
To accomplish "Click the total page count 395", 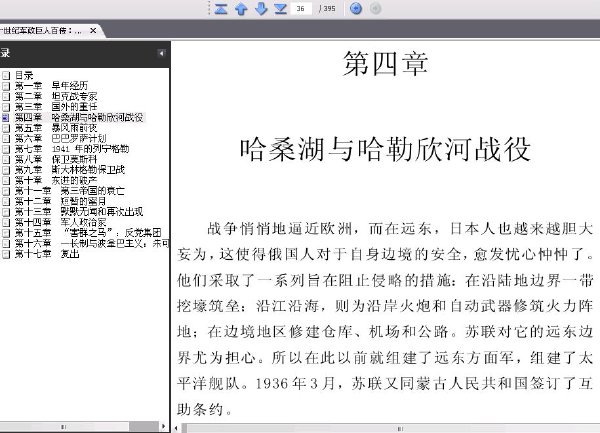I will point(329,8).
